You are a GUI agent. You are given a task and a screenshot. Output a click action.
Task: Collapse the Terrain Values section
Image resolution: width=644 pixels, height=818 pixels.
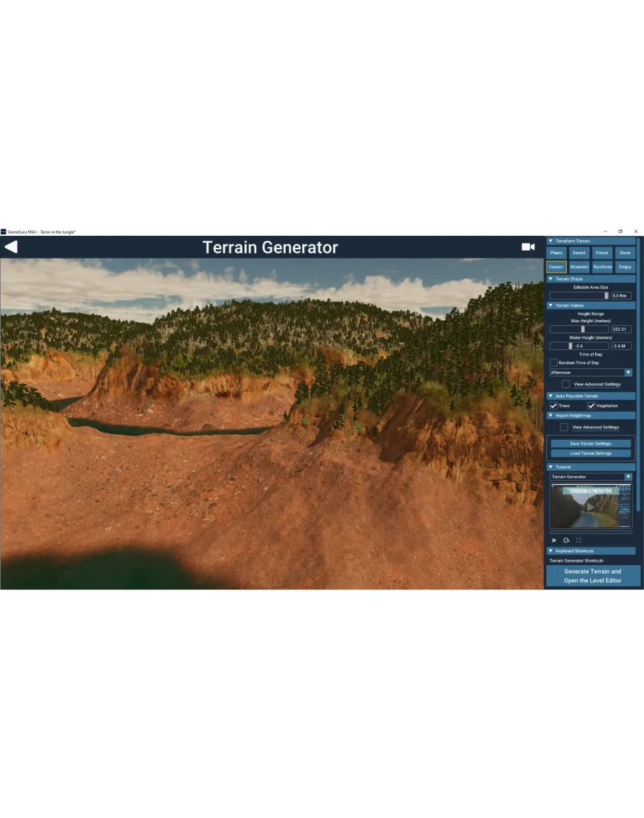(551, 305)
